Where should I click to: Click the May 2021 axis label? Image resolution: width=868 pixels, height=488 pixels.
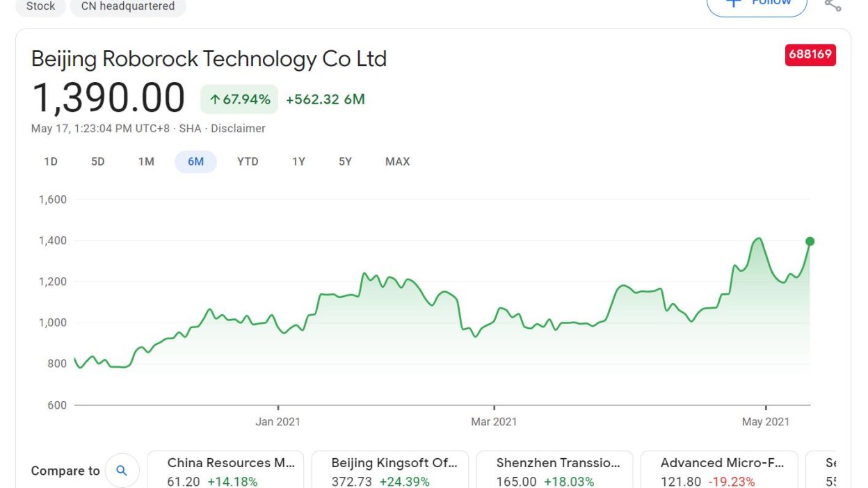pos(766,422)
